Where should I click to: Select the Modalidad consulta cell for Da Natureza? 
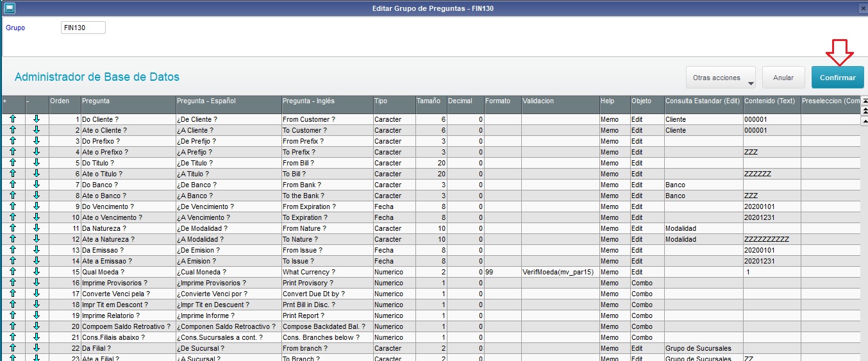tap(703, 228)
